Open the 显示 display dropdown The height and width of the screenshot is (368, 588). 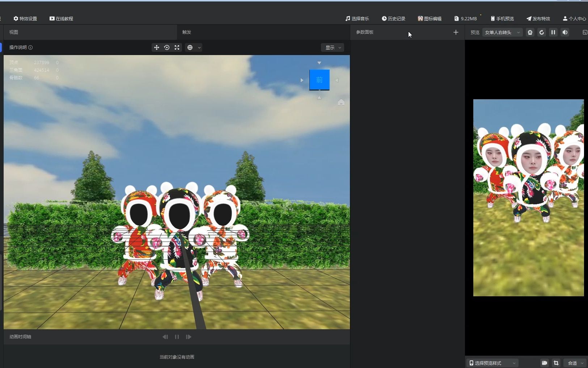click(x=333, y=47)
